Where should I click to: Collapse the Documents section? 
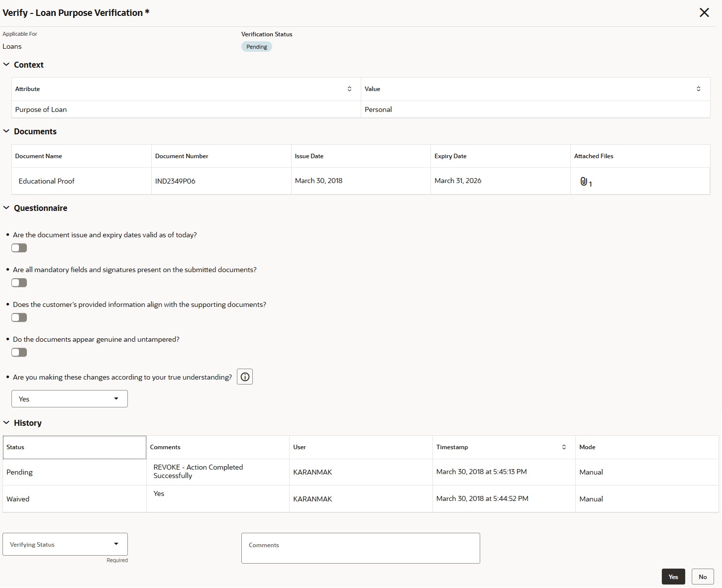[6, 131]
